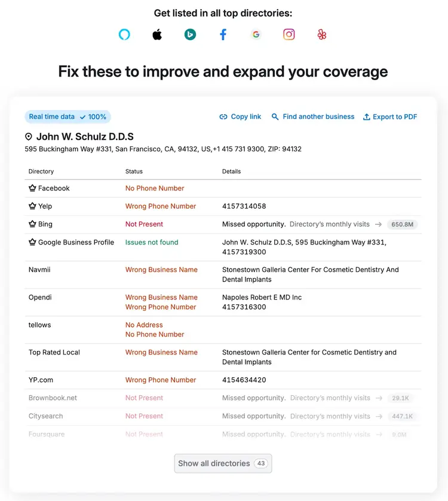
Task: Click the crown icon in Facebook row
Action: [32, 188]
